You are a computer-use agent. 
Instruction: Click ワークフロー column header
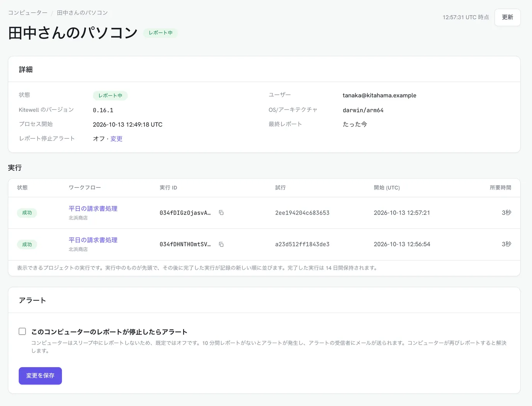(x=85, y=188)
